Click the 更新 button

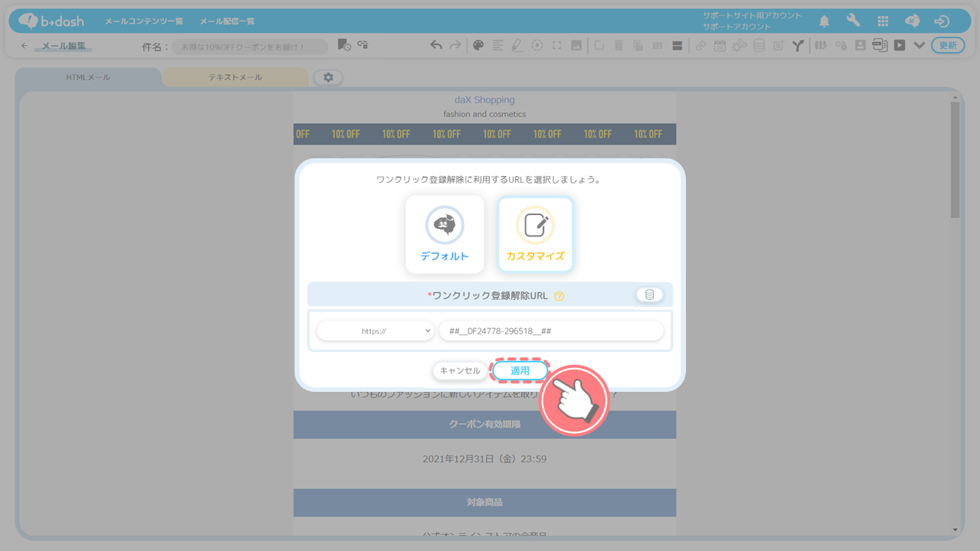click(948, 45)
